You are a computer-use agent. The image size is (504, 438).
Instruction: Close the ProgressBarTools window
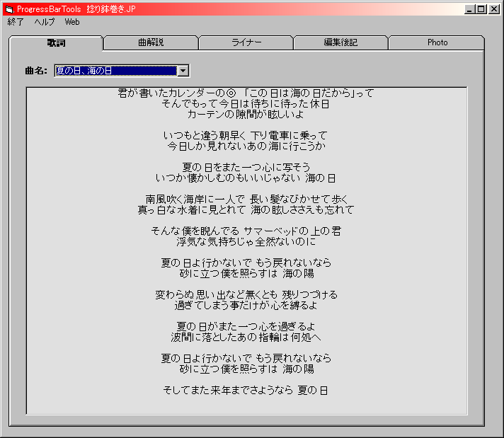click(x=493, y=9)
